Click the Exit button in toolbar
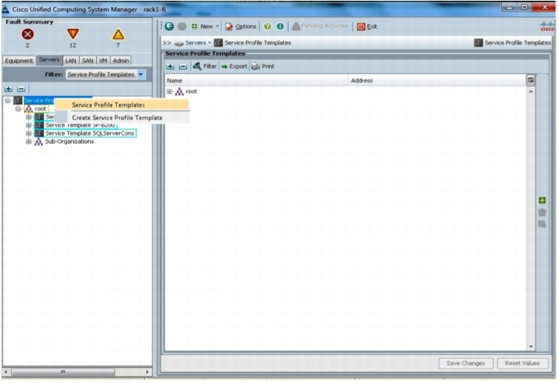 coord(367,26)
